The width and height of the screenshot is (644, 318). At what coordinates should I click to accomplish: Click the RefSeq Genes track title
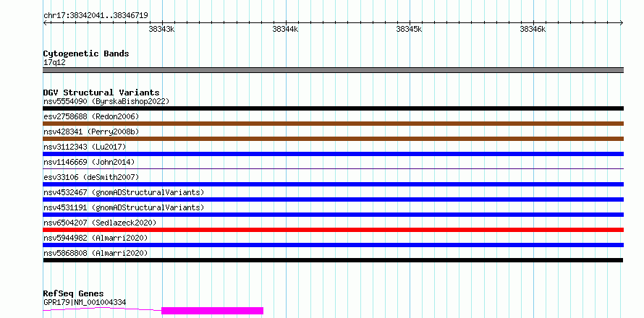pos(74,293)
